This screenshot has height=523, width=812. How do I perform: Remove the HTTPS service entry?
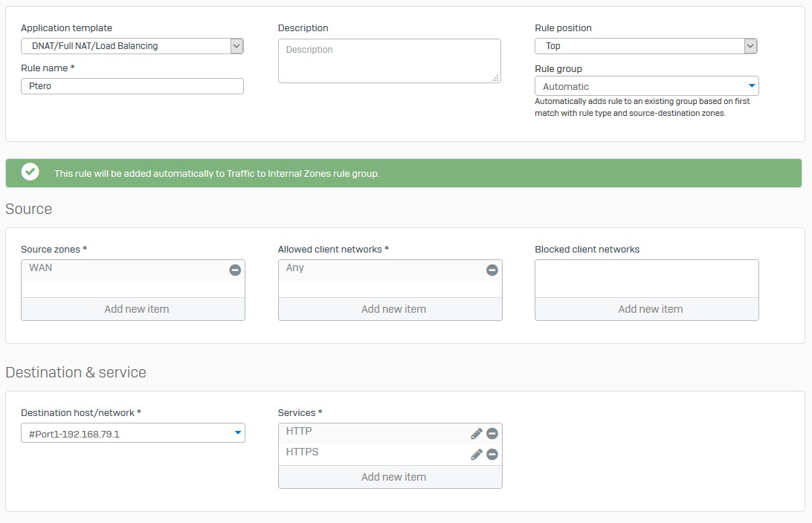point(492,455)
